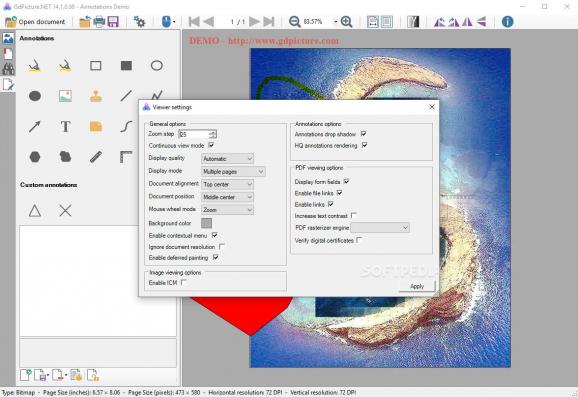Enable Verify digital certificates checkbox
Viewport: 578px width, 397px height.
point(359,240)
